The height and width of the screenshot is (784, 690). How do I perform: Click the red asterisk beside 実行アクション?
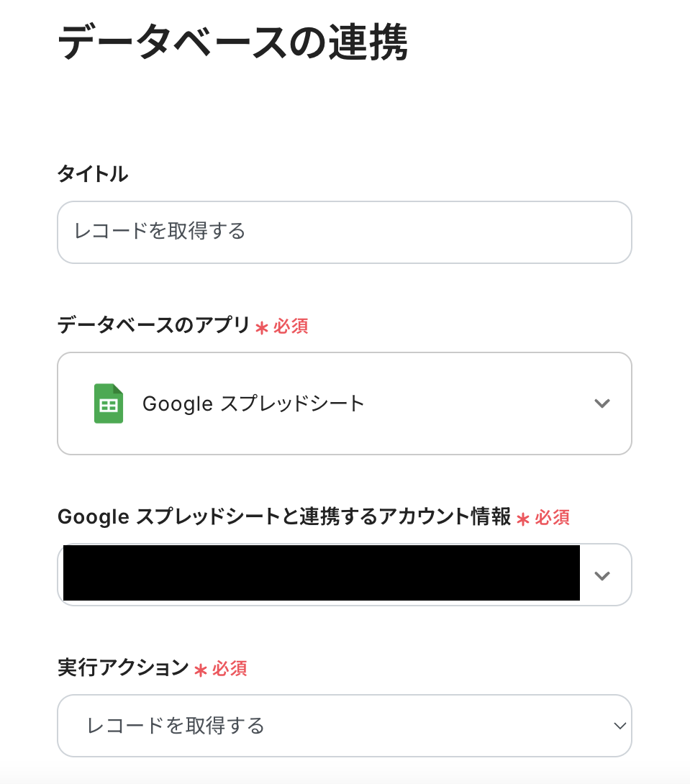pos(201,670)
